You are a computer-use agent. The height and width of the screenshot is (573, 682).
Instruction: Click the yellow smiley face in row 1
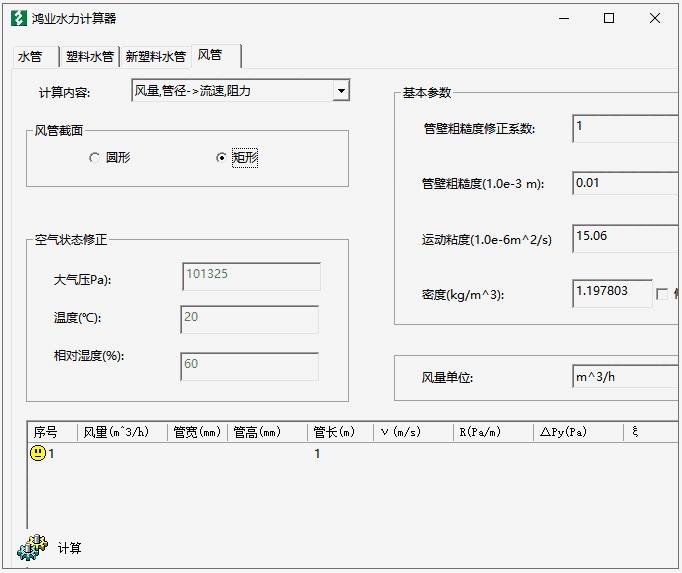coord(38,453)
